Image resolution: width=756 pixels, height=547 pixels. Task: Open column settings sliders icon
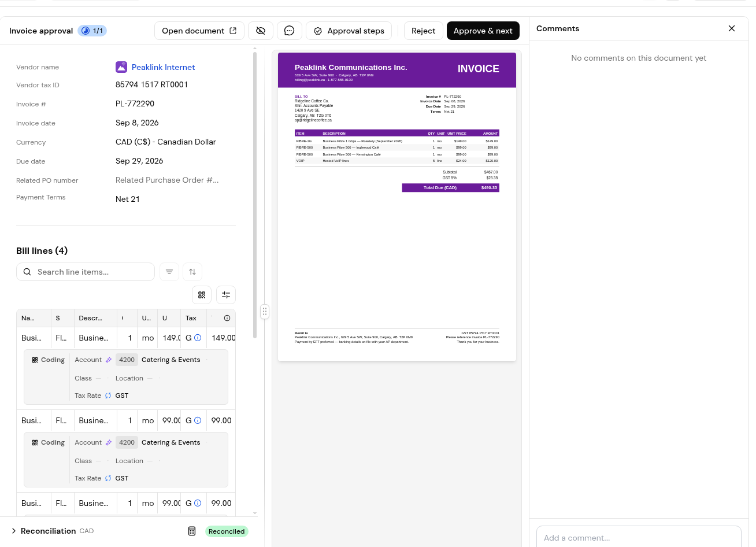(x=226, y=295)
